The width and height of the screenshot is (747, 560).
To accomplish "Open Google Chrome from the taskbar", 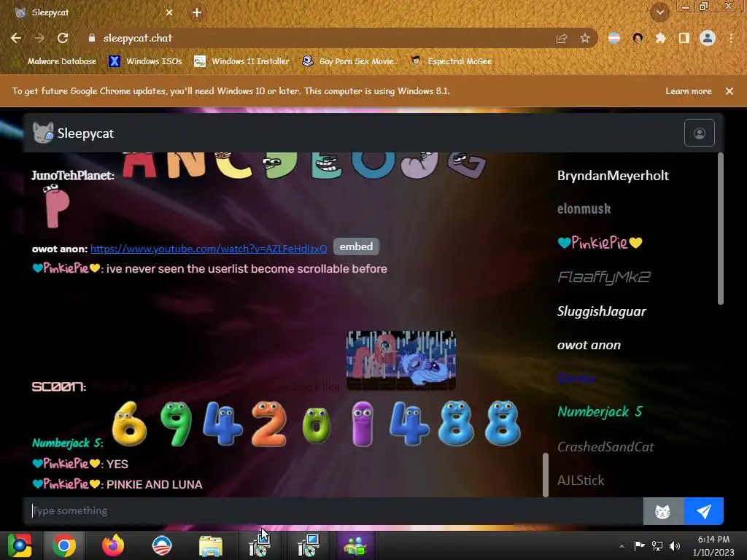I will 64,545.
